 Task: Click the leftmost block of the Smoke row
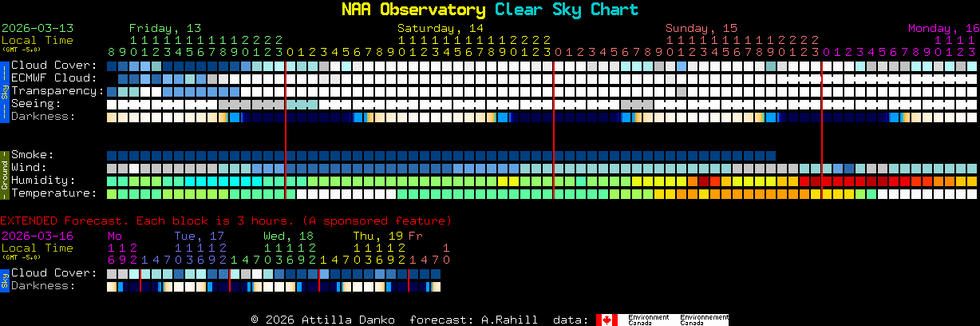(112, 155)
